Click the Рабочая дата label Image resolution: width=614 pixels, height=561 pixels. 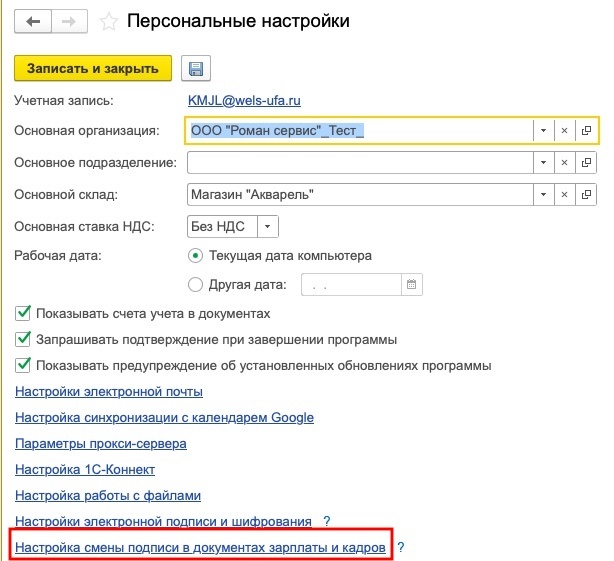click(x=58, y=256)
